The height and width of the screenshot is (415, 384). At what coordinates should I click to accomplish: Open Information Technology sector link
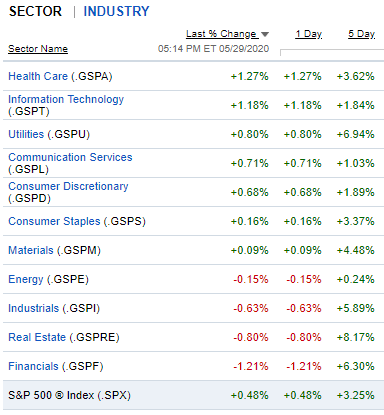pos(66,99)
